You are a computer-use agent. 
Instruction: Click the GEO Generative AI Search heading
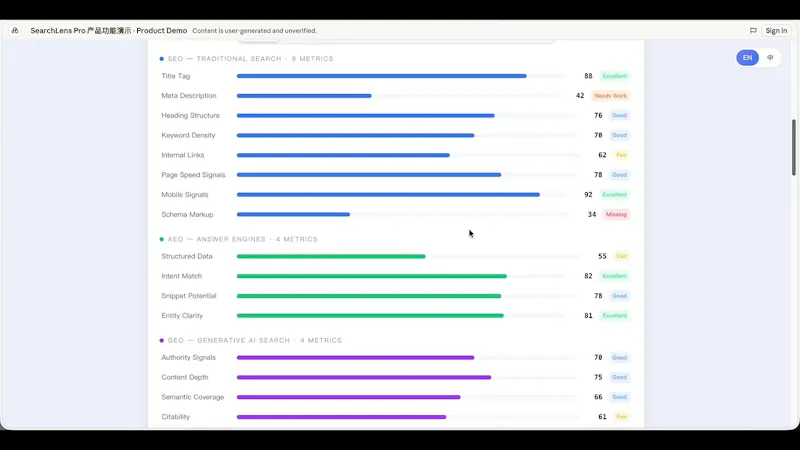pos(255,340)
